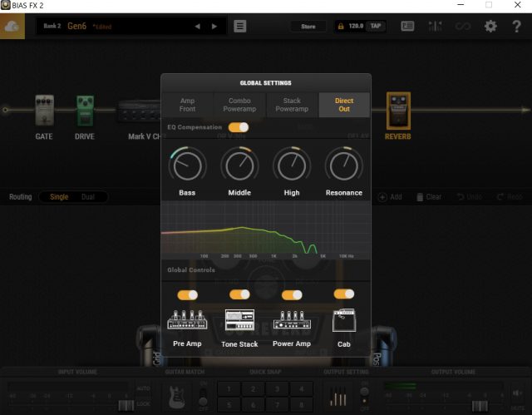Open the output setting EQ icon
The image size is (532, 415).
pyautogui.click(x=338, y=397)
